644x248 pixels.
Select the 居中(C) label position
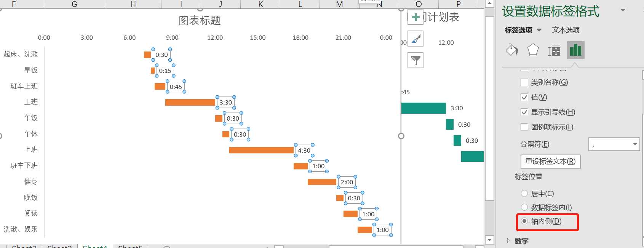tap(524, 194)
